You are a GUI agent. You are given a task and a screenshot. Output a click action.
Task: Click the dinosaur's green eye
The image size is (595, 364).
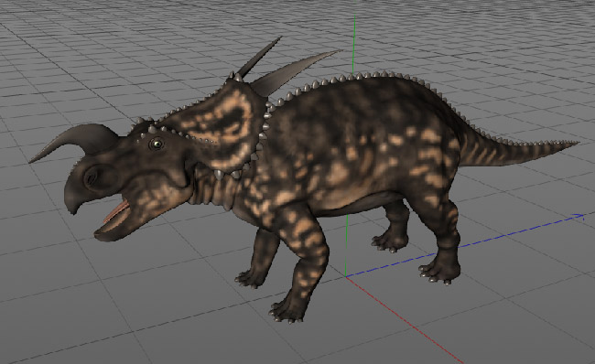[x=157, y=144]
